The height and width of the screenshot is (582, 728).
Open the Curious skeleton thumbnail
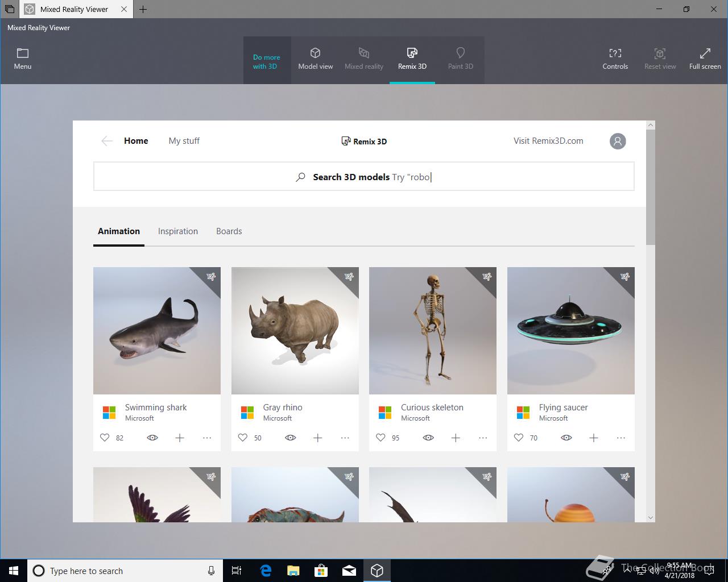click(433, 331)
